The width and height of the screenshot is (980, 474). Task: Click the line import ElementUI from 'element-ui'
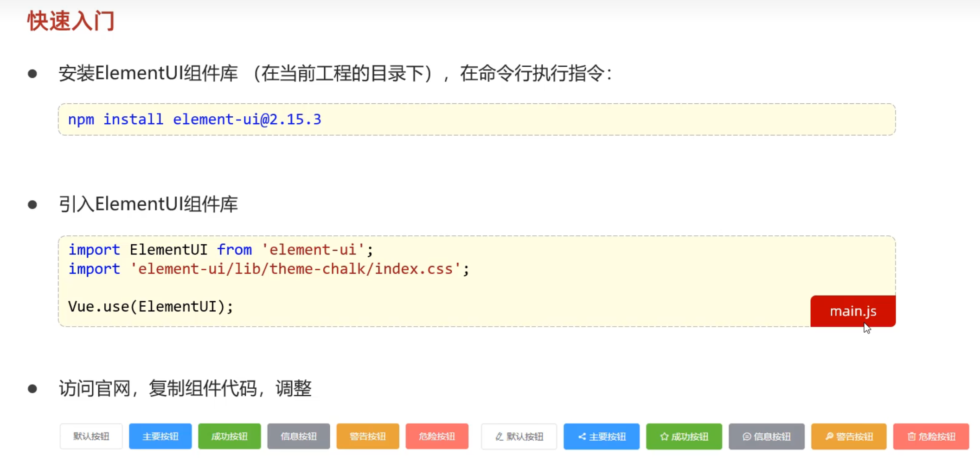pyautogui.click(x=221, y=250)
